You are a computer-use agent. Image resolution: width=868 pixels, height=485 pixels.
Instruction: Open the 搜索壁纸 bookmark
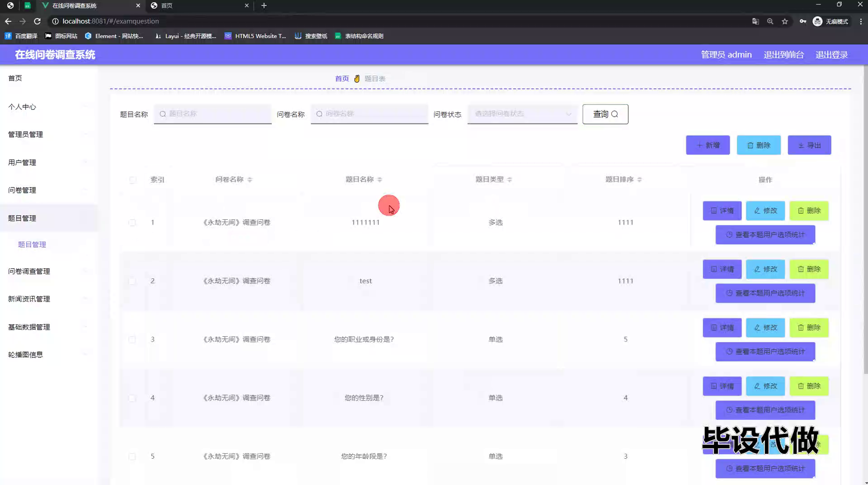tap(311, 36)
